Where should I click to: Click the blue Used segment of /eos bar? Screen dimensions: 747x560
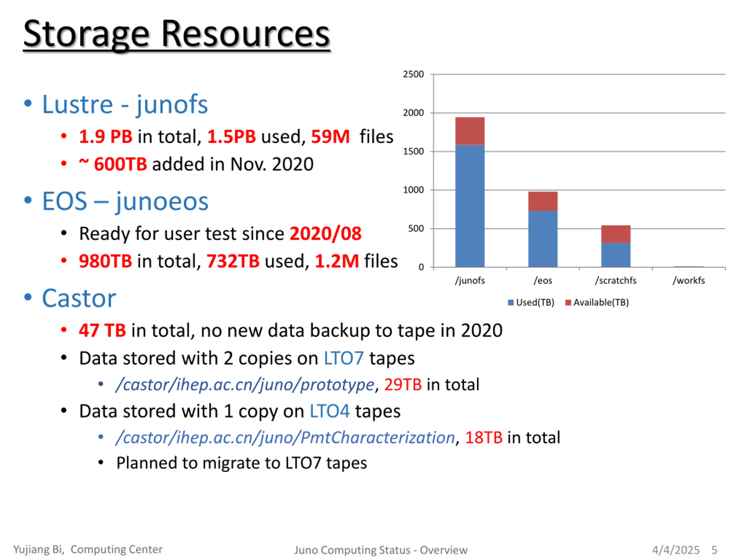click(x=543, y=239)
